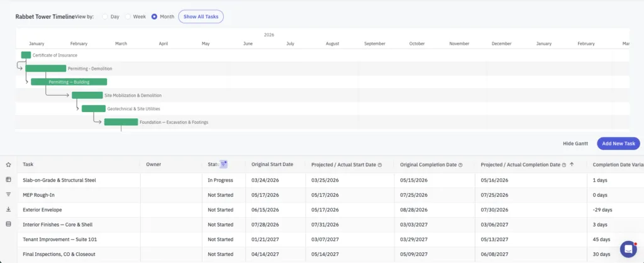This screenshot has height=263, width=644.
Task: Click the original start date 03/24/2026
Action: pyautogui.click(x=265, y=180)
